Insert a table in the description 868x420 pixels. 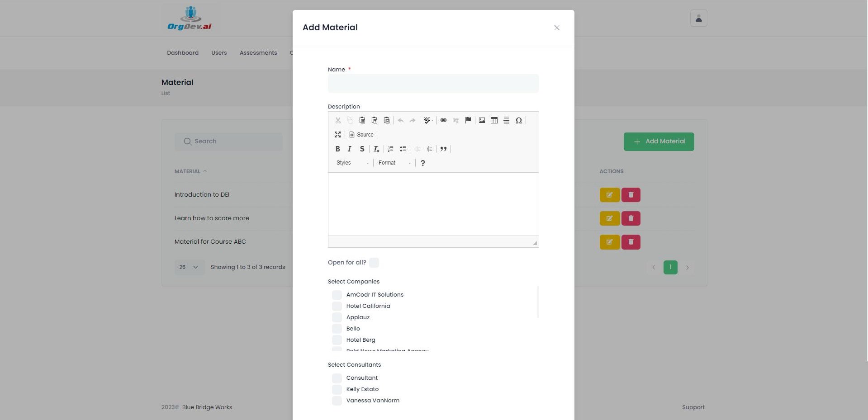point(494,120)
